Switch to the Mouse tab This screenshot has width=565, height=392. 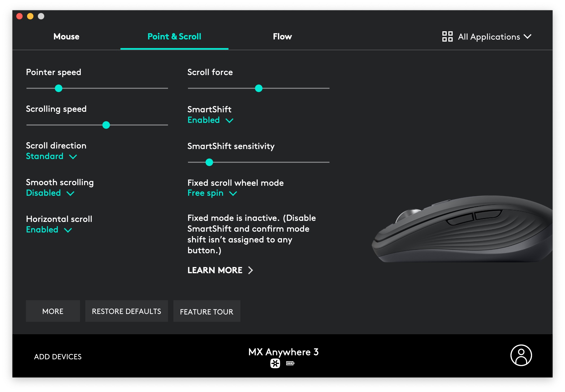(66, 36)
